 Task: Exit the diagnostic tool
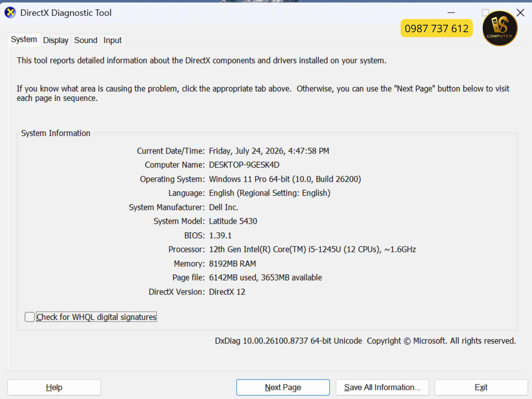[481, 387]
